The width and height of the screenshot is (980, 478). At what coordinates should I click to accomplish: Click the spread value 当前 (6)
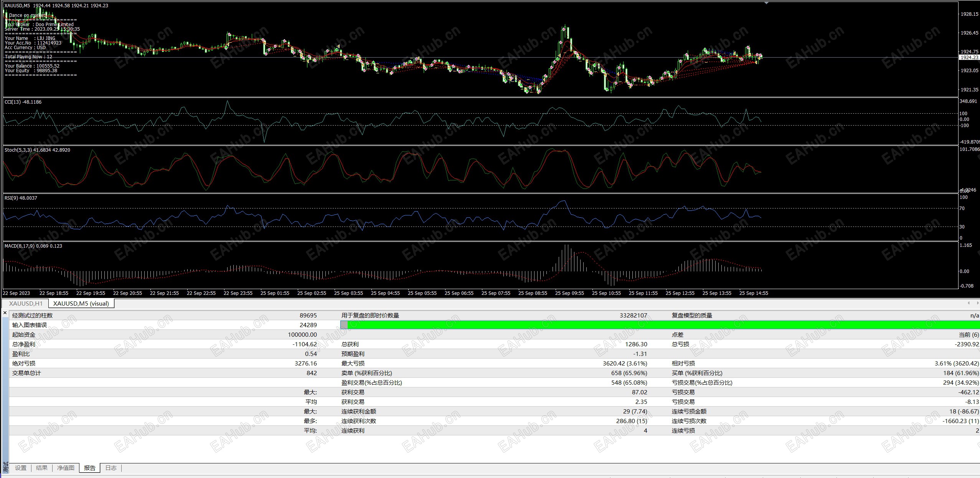[969, 335]
